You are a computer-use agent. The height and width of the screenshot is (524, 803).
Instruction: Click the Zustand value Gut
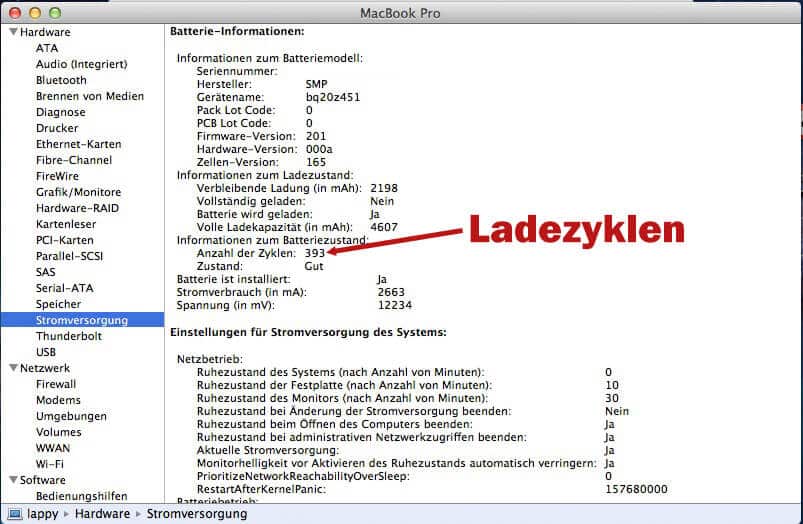[314, 266]
